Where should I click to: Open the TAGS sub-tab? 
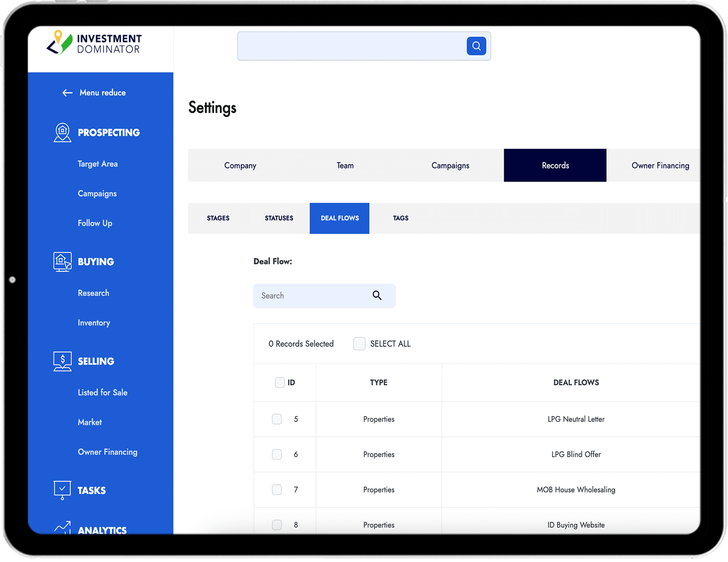tap(400, 218)
